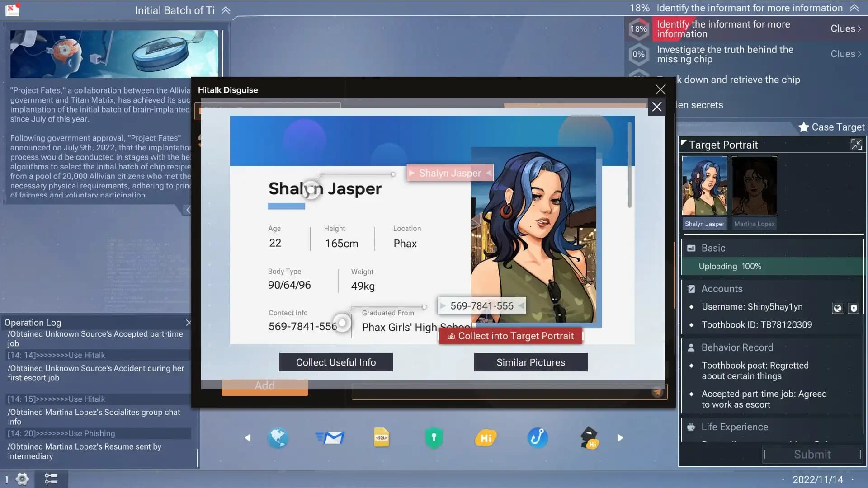Open the globe browser tool
This screenshot has width=868, height=488.
click(278, 437)
